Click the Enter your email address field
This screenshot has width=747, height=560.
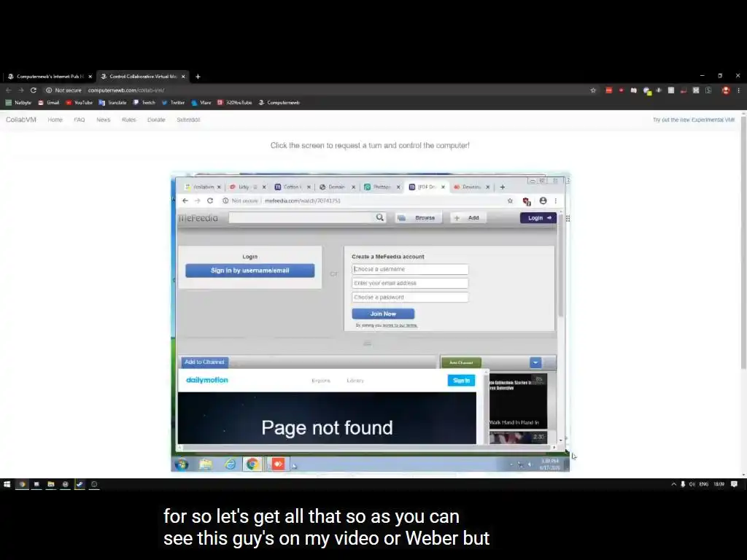[x=410, y=283]
